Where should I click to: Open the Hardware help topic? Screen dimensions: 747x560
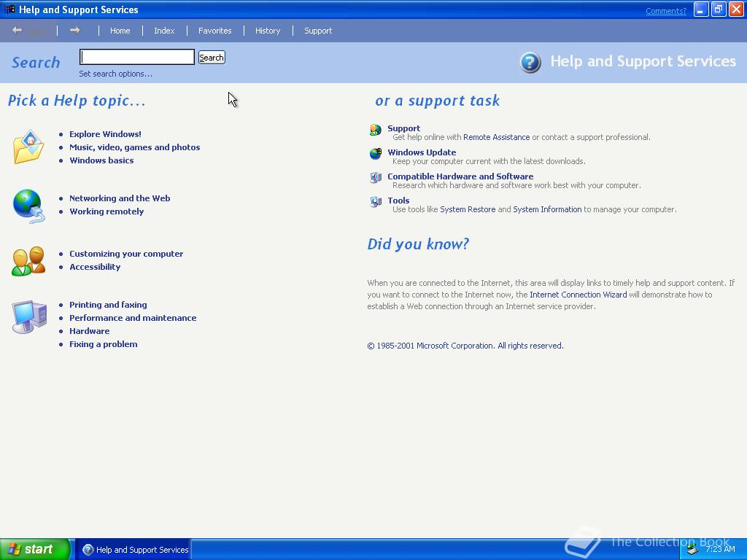point(90,331)
